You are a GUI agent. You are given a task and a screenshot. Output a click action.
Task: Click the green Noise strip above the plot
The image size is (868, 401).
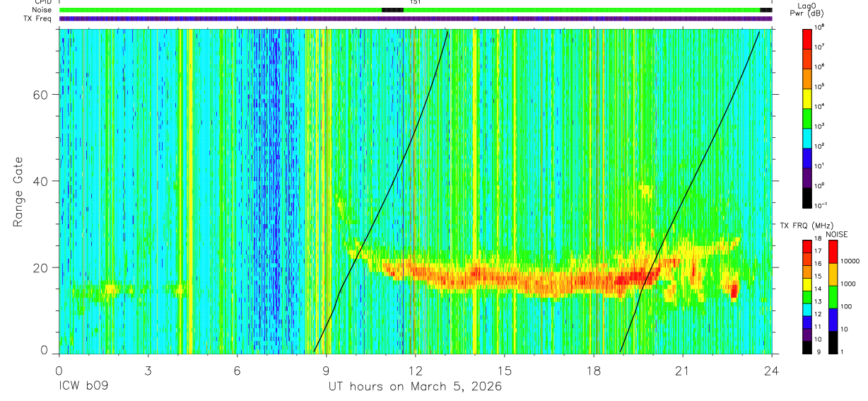[415, 10]
